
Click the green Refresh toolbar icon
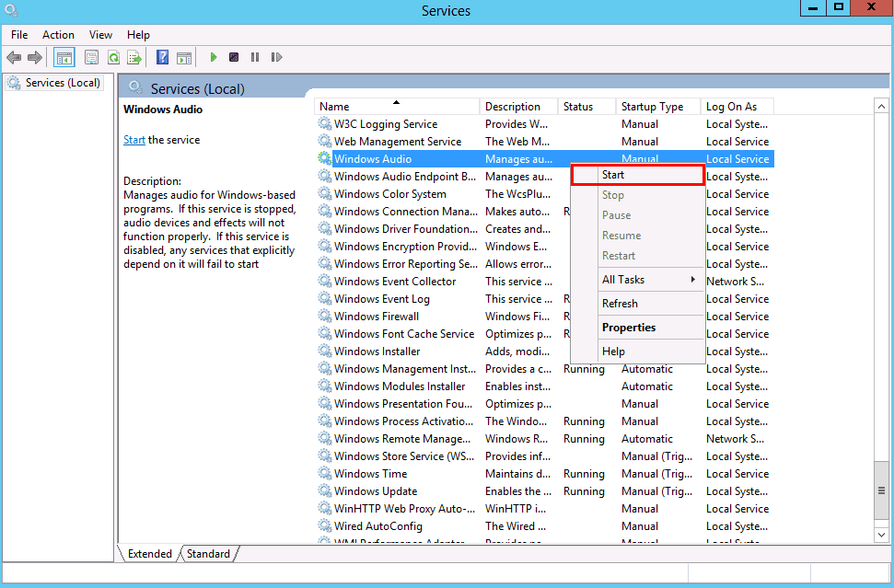tap(113, 57)
